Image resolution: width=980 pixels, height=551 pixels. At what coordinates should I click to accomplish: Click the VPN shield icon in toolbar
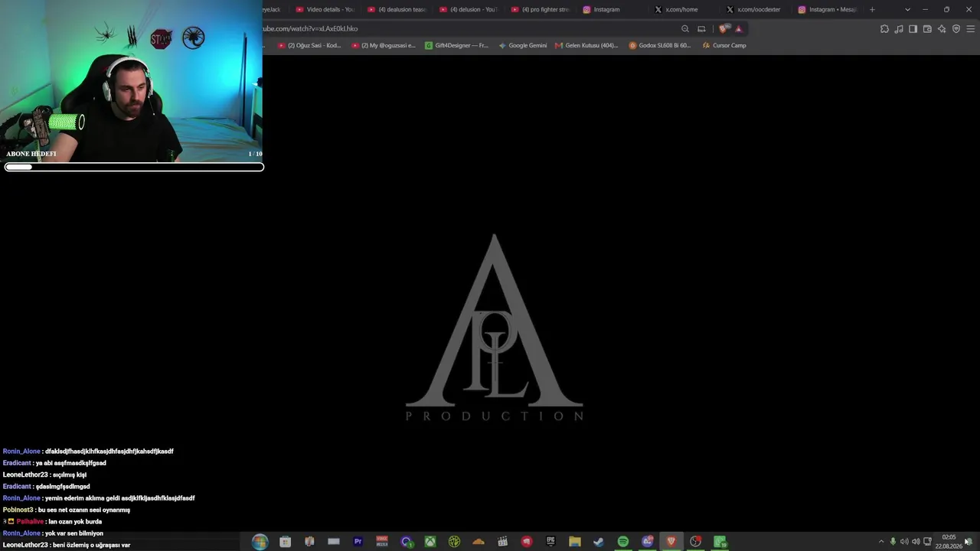point(956,29)
